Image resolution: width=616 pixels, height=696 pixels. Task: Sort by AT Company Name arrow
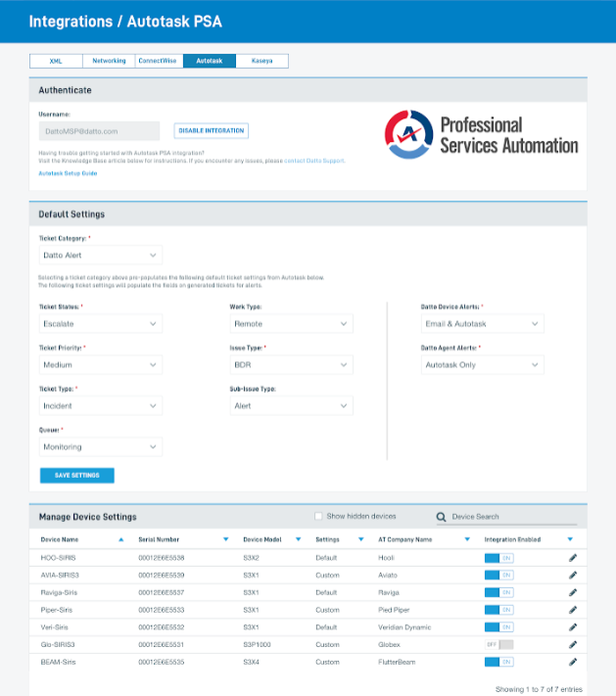pyautogui.click(x=467, y=539)
